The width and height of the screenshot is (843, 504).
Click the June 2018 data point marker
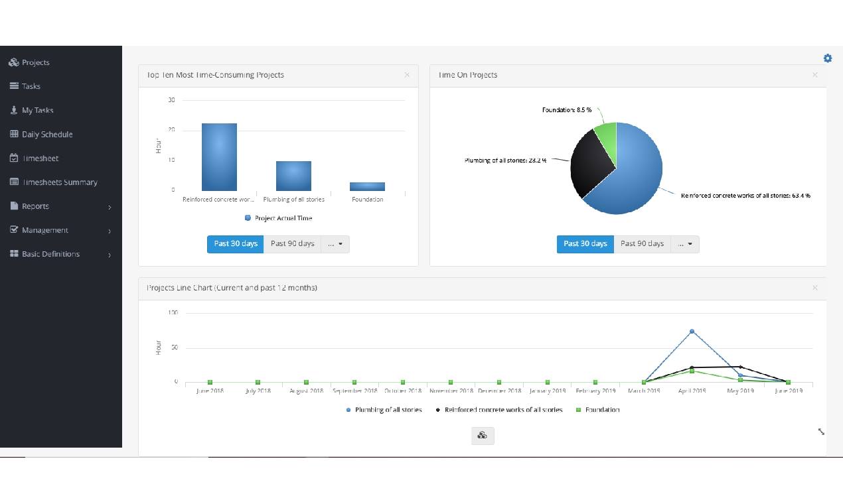pyautogui.click(x=210, y=382)
